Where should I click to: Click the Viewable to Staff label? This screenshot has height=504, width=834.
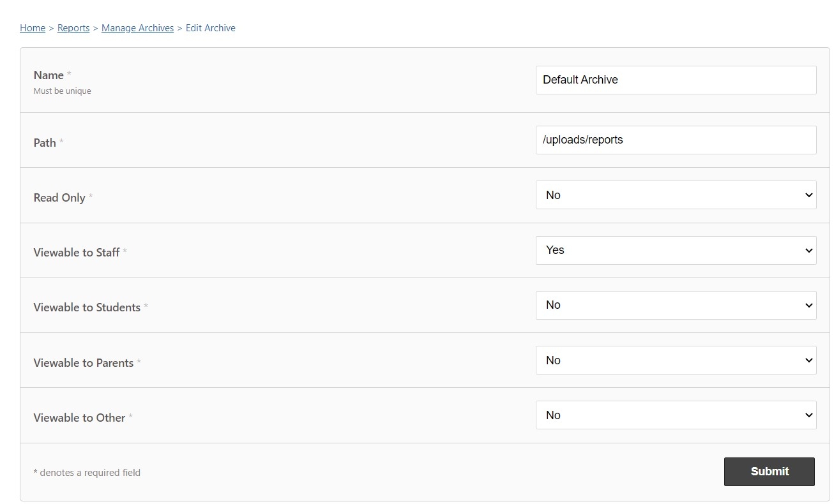pyautogui.click(x=77, y=253)
